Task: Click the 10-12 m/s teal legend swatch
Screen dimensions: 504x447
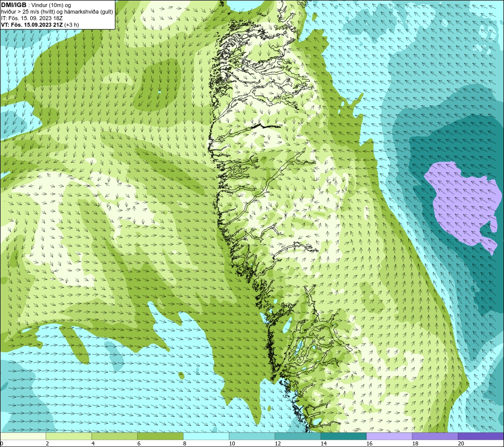Action: [x=252, y=436]
